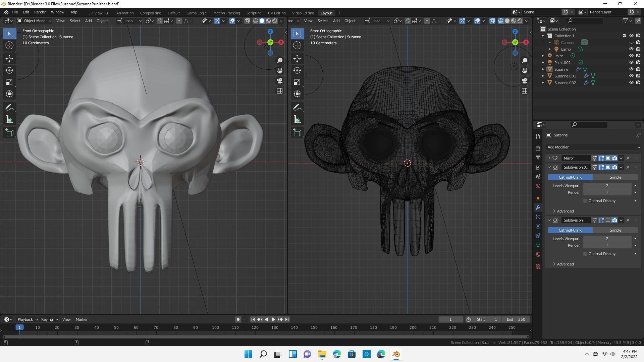Open the Add menu in left viewport
Screen dimensions: 644x362
tap(88, 21)
